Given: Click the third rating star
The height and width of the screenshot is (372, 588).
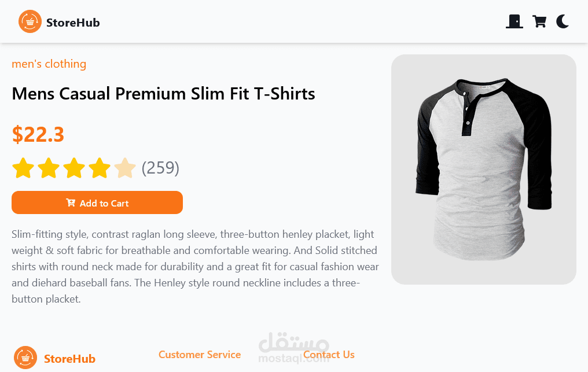Looking at the screenshot, I should (74, 168).
